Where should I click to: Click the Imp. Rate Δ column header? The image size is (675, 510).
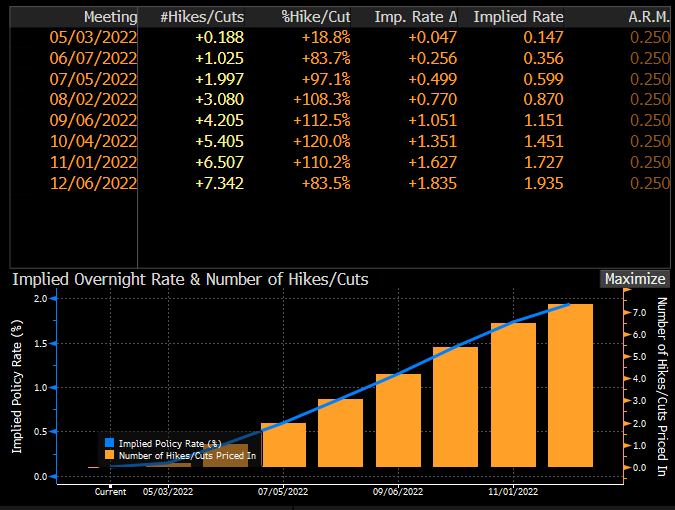pyautogui.click(x=415, y=17)
